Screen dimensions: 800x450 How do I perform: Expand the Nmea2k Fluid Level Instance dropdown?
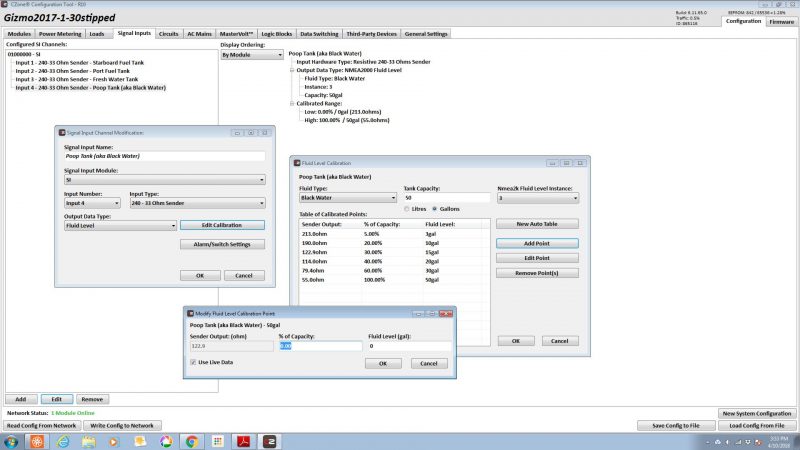[537, 198]
